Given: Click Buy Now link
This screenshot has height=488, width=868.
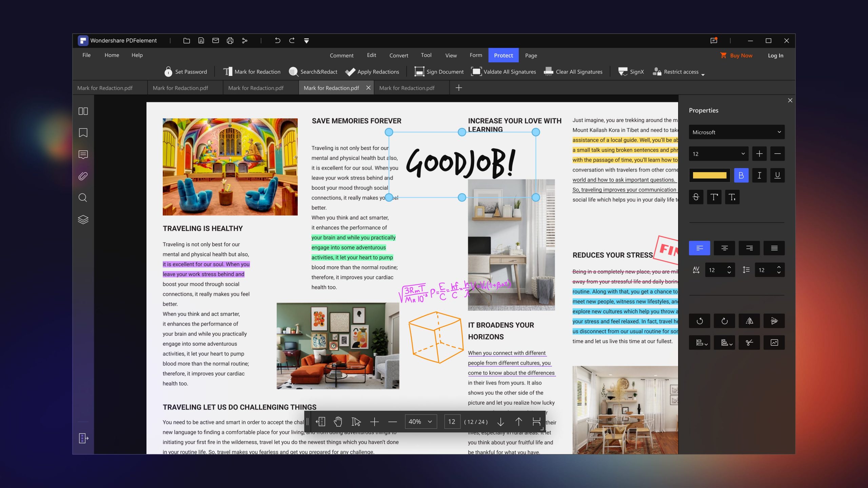Looking at the screenshot, I should [x=736, y=55].
